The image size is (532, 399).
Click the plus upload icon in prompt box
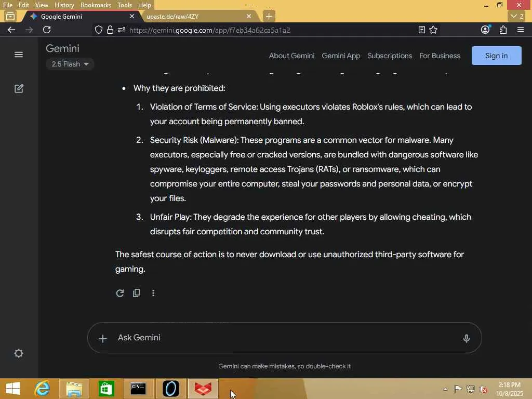click(103, 338)
